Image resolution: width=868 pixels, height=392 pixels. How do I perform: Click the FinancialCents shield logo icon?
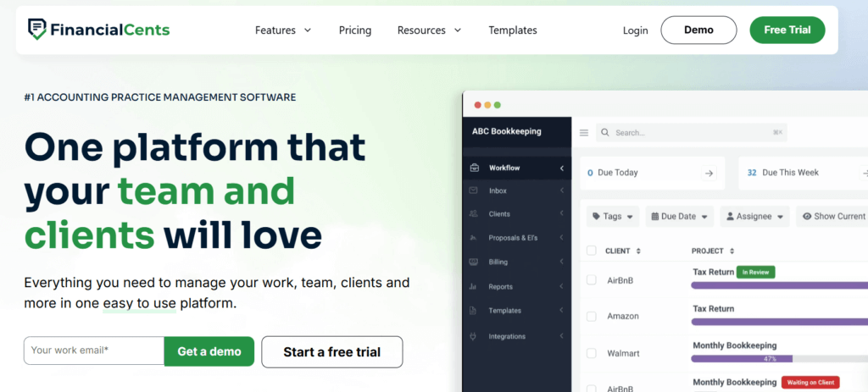[x=36, y=30]
